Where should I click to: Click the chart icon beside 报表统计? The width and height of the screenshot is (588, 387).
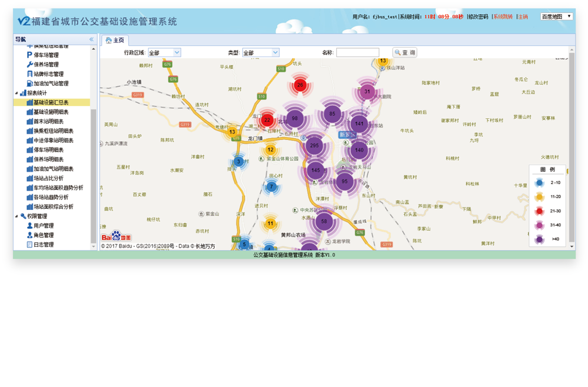pos(23,92)
